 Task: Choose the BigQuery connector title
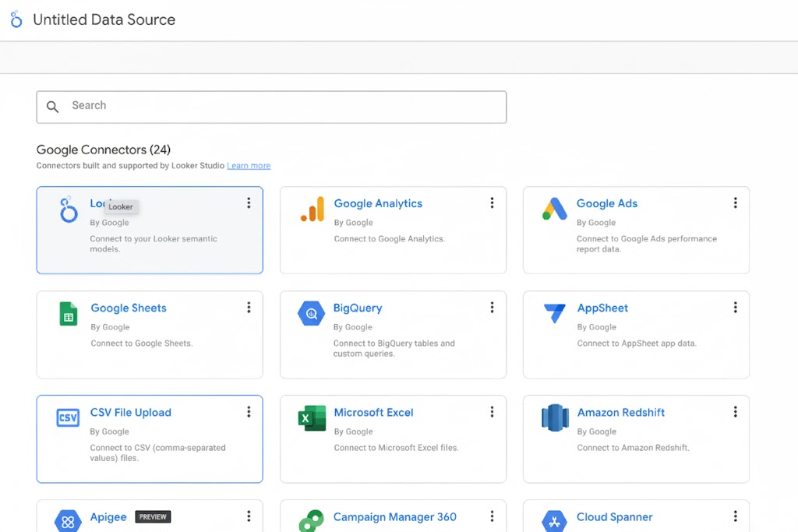click(x=358, y=308)
